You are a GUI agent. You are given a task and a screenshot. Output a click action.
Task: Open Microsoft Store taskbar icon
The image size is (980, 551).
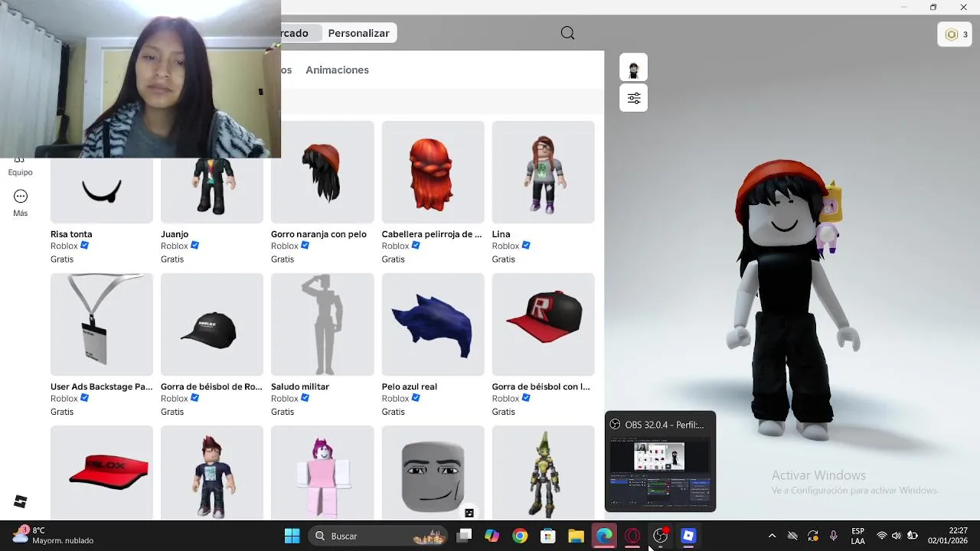[548, 536]
